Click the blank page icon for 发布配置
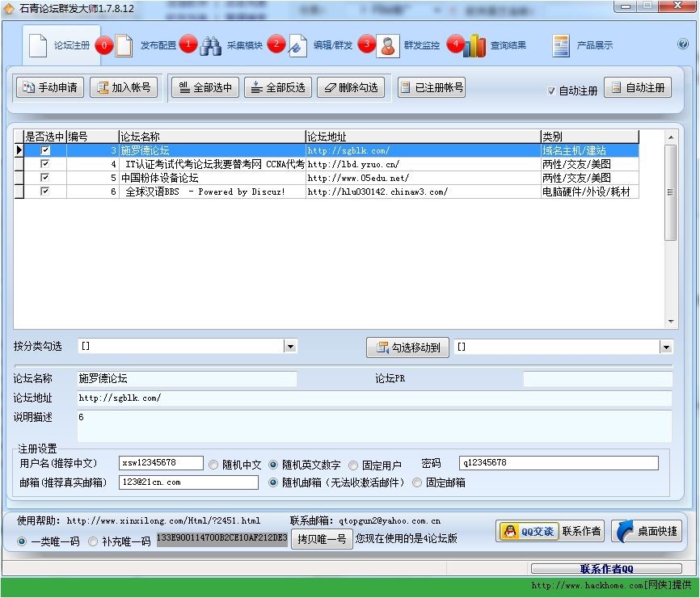Screen dimensions: 700x598 pos(124,46)
